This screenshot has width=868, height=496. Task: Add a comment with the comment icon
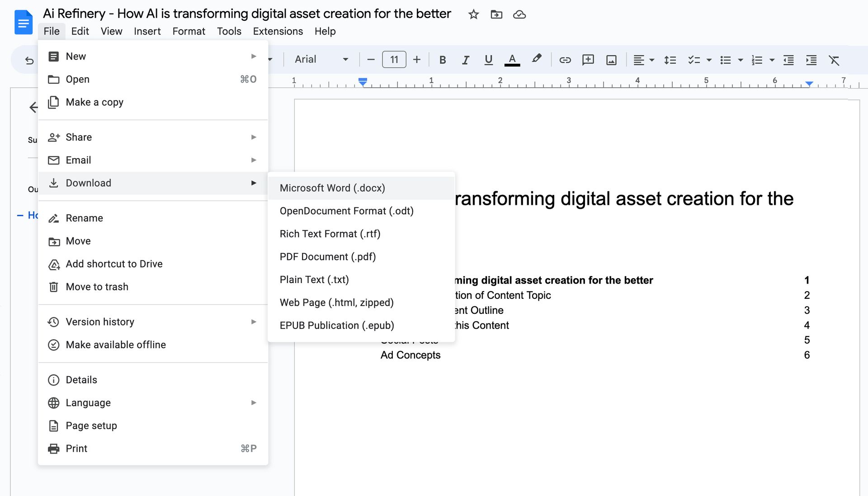coord(588,59)
